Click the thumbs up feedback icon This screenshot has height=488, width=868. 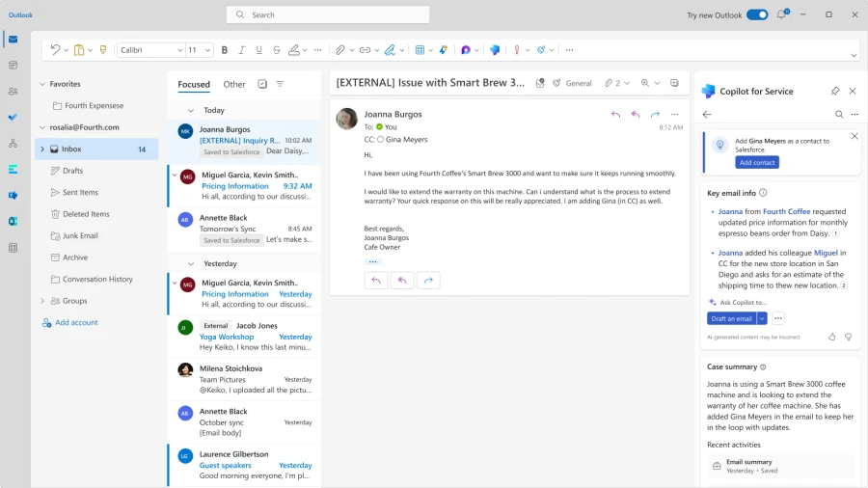pos(831,337)
